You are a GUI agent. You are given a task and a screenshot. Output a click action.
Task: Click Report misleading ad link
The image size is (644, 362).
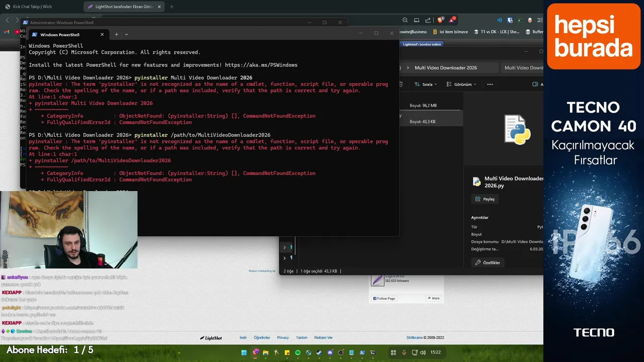(x=262, y=271)
